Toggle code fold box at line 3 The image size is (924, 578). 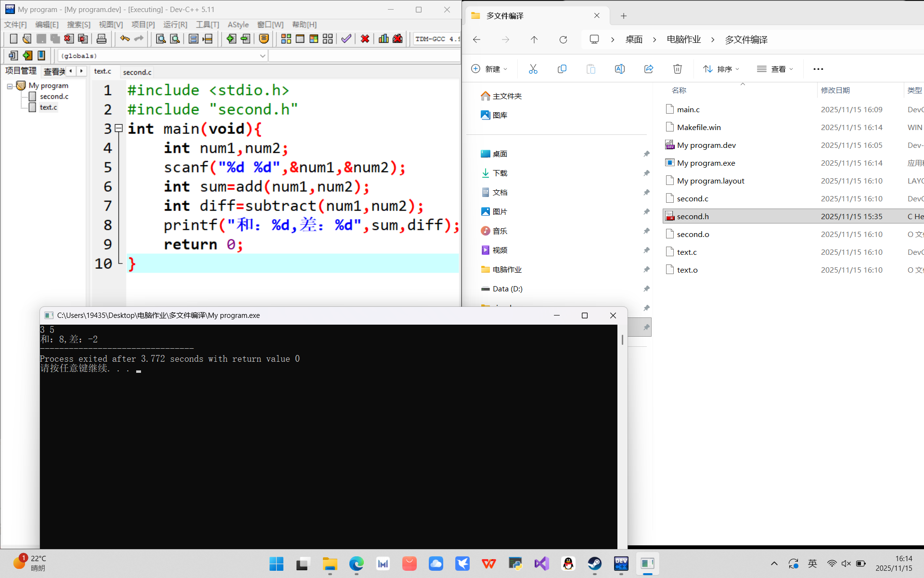[119, 128]
